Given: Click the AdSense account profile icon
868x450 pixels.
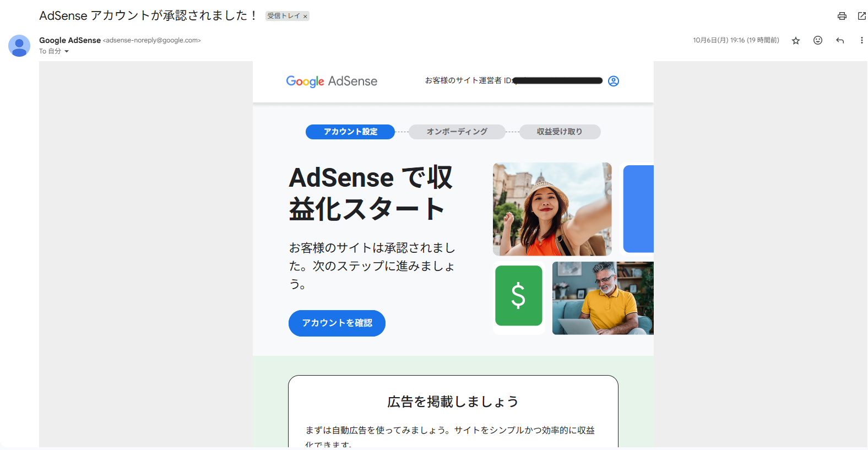Looking at the screenshot, I should [x=613, y=81].
